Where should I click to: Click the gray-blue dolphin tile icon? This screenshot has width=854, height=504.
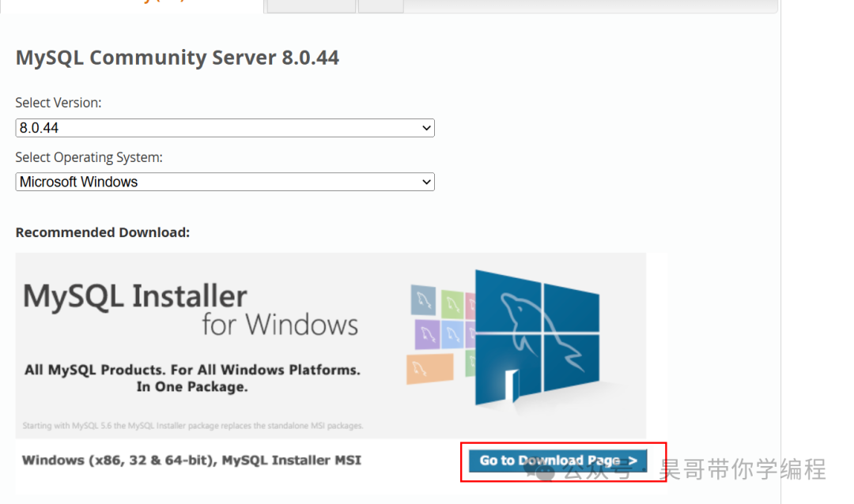422,301
